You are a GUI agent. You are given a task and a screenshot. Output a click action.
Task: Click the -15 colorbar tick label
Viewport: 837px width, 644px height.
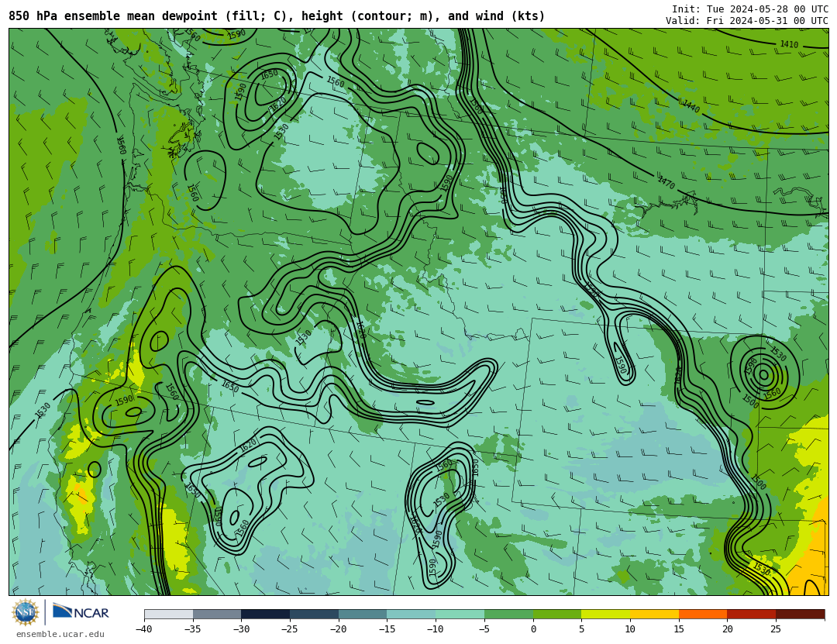click(387, 629)
